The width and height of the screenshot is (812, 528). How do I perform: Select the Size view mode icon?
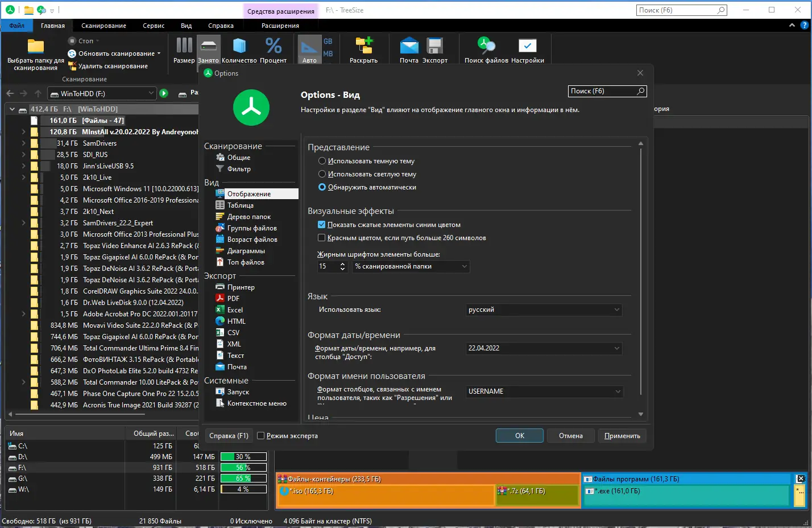point(184,46)
